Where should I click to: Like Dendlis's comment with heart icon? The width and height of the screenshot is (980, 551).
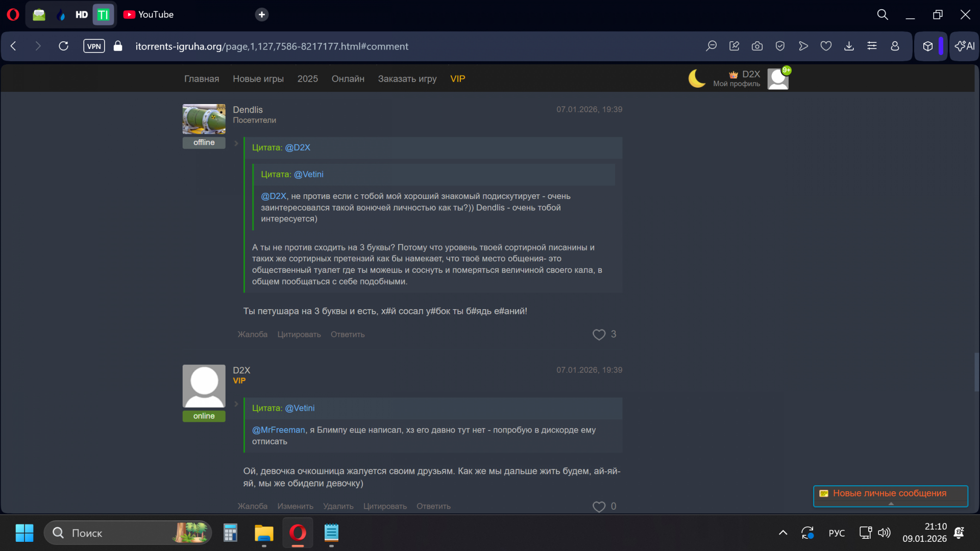[x=599, y=335]
